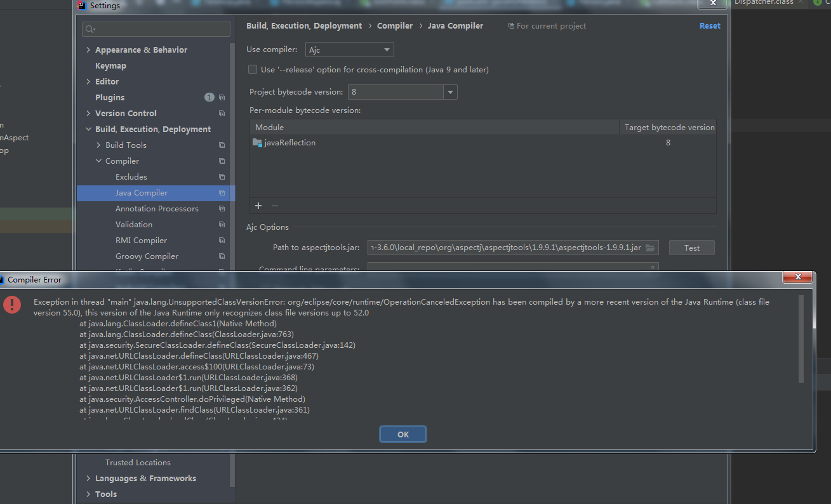The width and height of the screenshot is (831, 504).
Task: Expand the Appearance & Behavior tree node
Action: coord(88,50)
